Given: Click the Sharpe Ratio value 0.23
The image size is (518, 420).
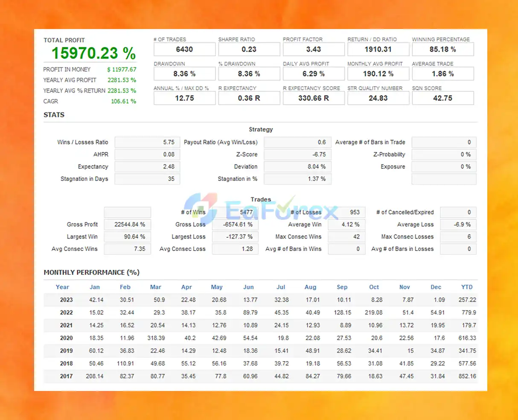Looking at the screenshot, I should (249, 49).
